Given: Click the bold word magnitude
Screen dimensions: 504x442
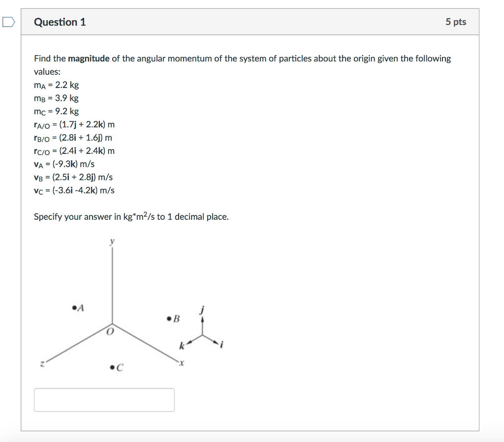Looking at the screenshot, I should tap(89, 59).
